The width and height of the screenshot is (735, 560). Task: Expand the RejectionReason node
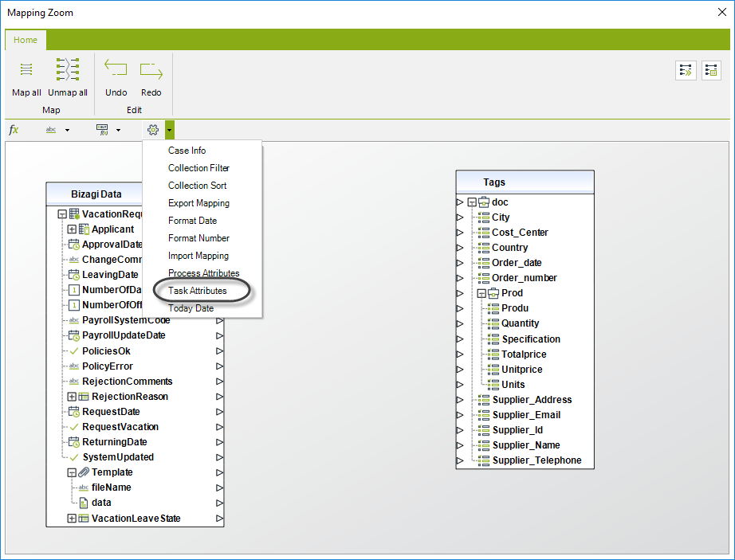coord(72,397)
